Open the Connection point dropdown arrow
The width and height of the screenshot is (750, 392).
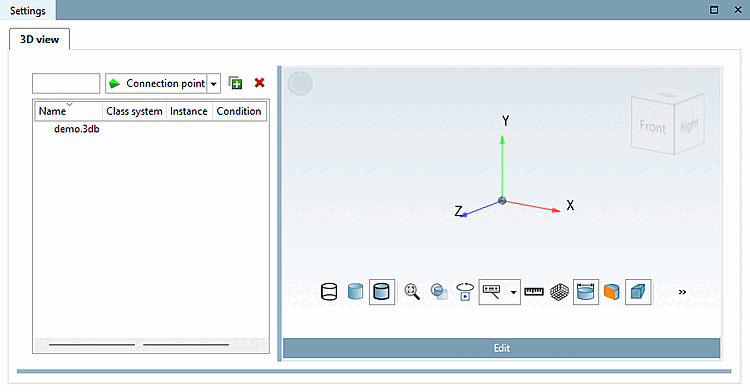point(214,84)
